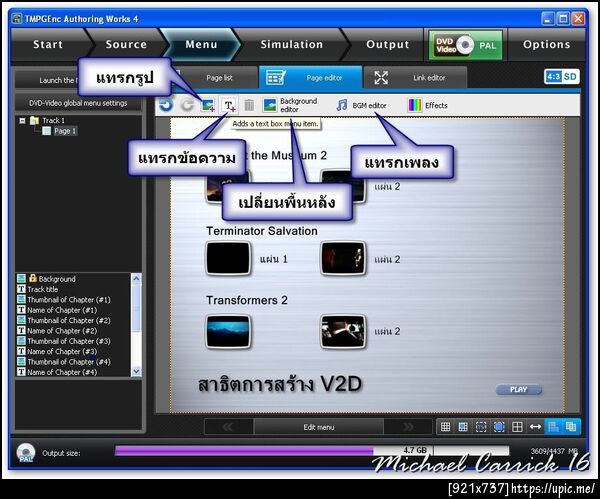Click the item list scroll up arrow
Screen dimensions: 600x499
point(136,279)
